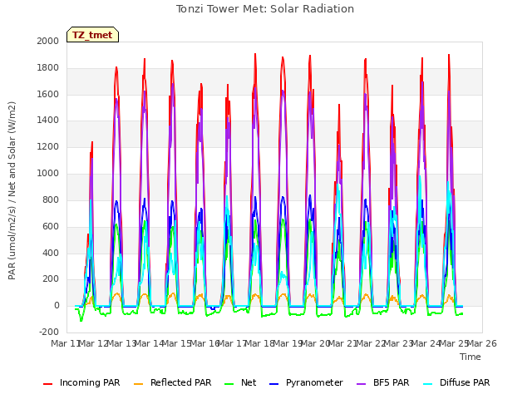Select the Pyranometer legend label
This screenshot has height=399, width=532.
click(x=314, y=382)
